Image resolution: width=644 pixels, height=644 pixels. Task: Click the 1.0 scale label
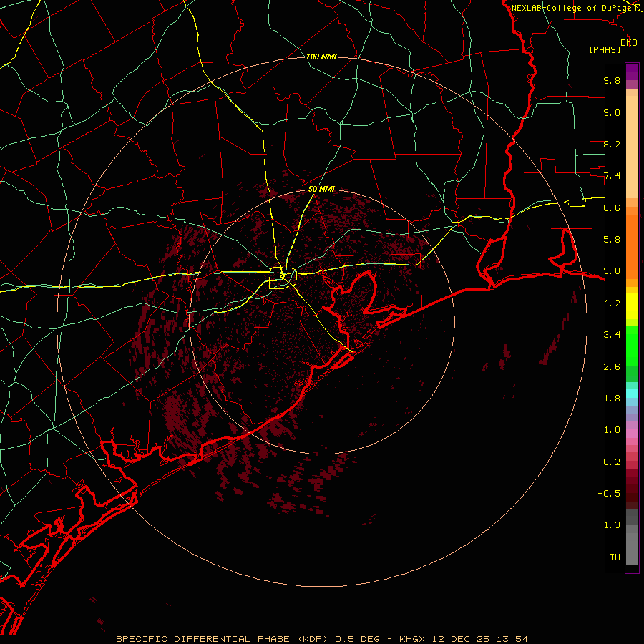(612, 430)
